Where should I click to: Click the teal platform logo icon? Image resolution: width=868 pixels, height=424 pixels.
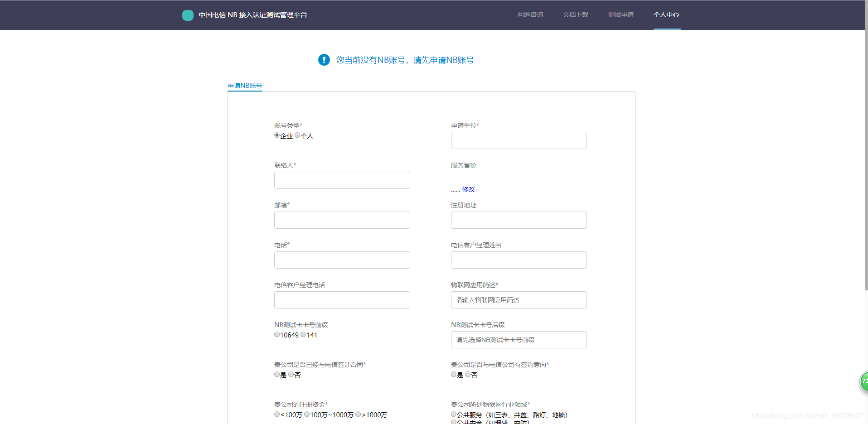188,15
